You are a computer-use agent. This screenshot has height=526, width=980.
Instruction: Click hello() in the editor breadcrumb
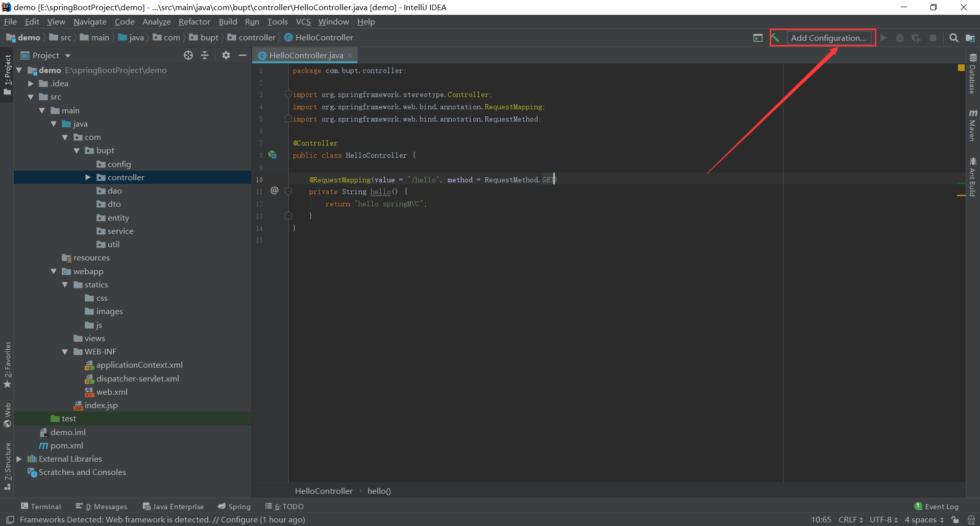tap(379, 491)
